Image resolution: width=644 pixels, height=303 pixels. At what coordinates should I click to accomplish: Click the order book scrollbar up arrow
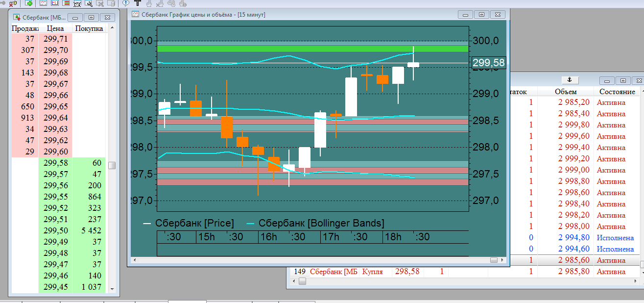point(112,28)
